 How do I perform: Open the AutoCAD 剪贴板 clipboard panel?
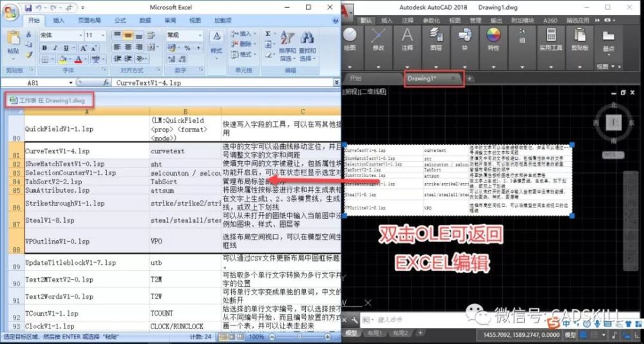click(580, 39)
